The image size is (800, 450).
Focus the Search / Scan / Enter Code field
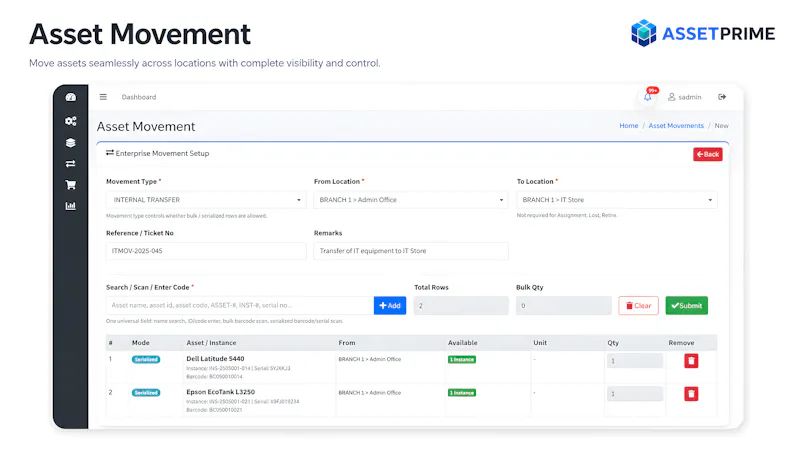240,306
